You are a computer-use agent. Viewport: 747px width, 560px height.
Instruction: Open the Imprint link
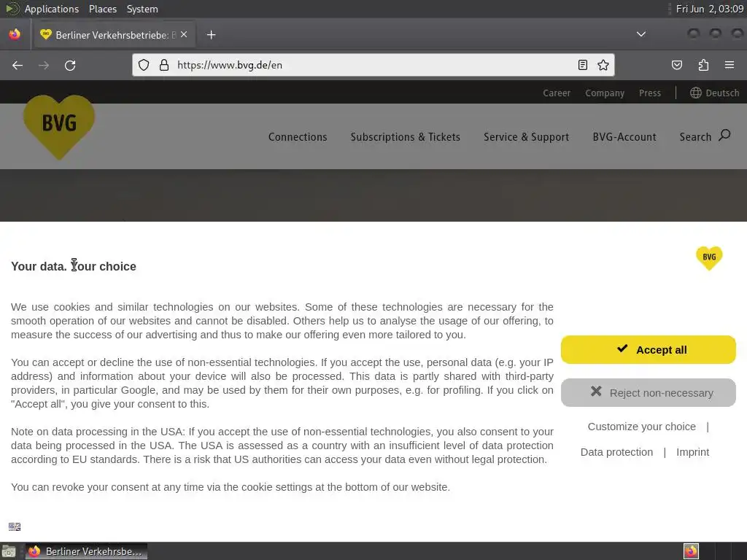(x=693, y=452)
